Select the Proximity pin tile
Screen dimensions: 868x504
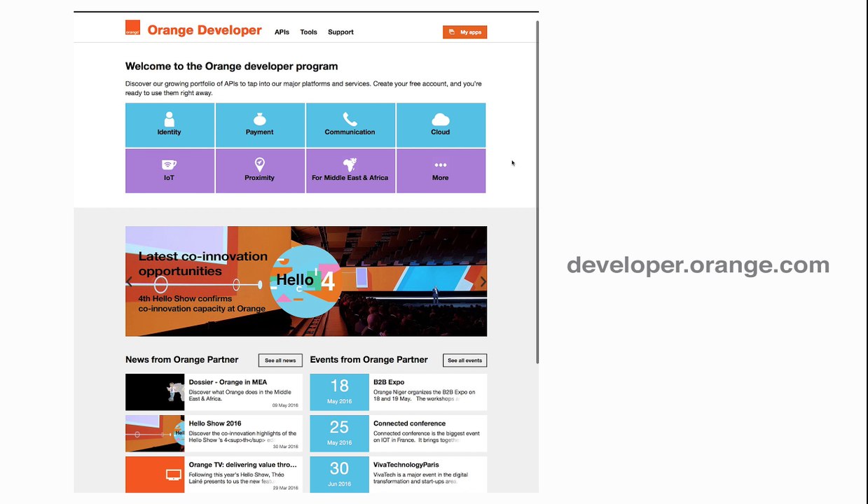[x=260, y=171]
